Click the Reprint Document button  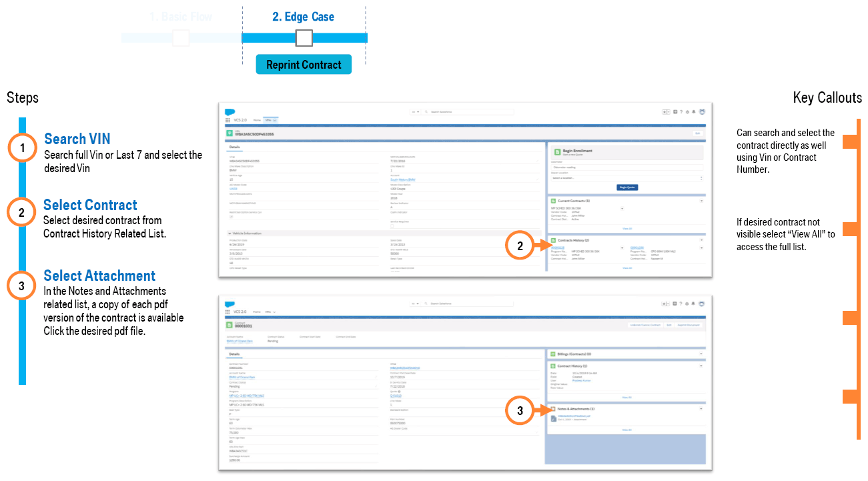(689, 325)
